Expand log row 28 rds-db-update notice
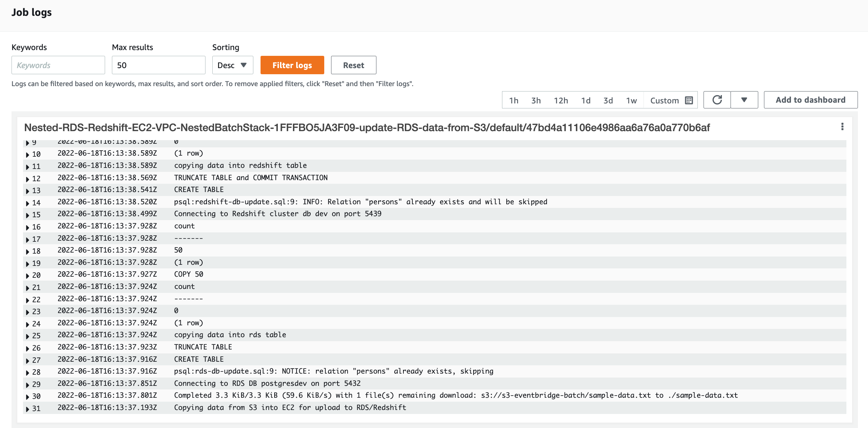Viewport: 868px width, 428px height. (28, 373)
